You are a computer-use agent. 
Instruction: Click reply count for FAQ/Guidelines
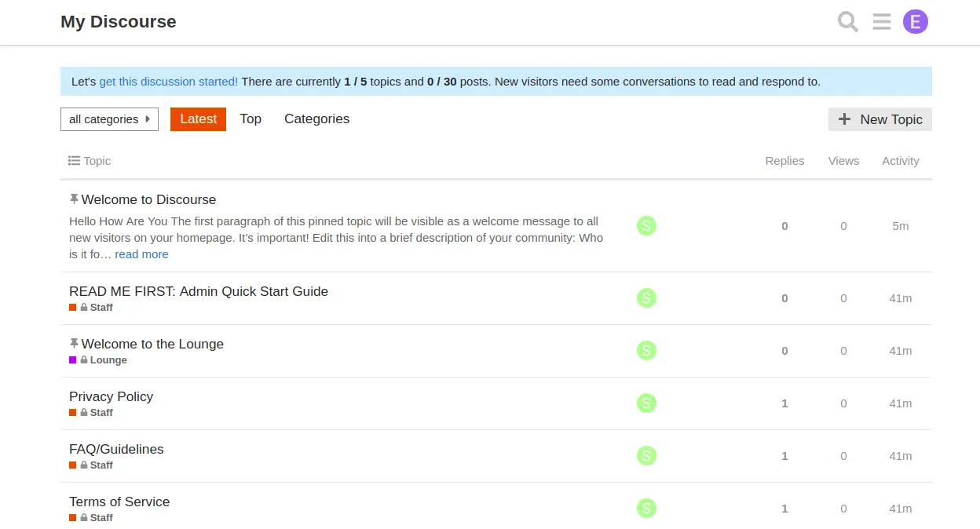[784, 456]
